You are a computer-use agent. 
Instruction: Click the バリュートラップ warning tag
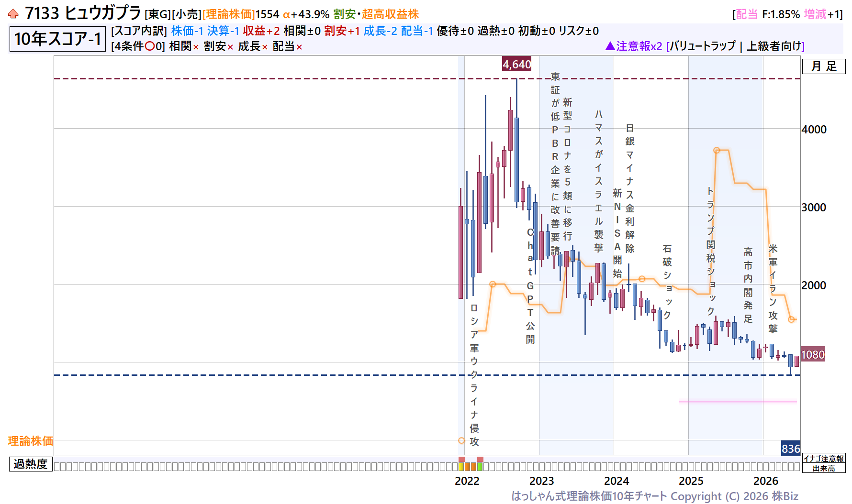[x=703, y=46]
